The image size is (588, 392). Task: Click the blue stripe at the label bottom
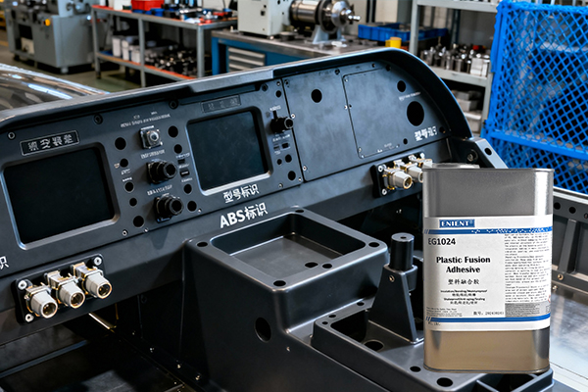point(488,319)
